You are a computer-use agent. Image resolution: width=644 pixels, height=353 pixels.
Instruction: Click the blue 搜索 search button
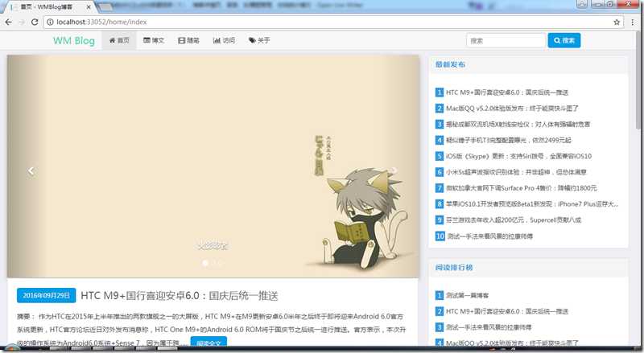click(564, 40)
